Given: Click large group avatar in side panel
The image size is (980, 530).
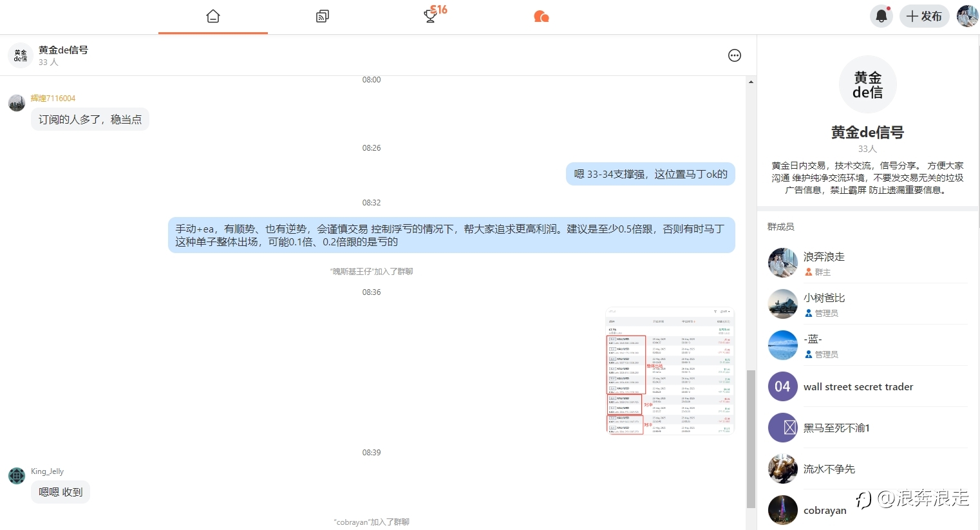Looking at the screenshot, I should click(867, 84).
